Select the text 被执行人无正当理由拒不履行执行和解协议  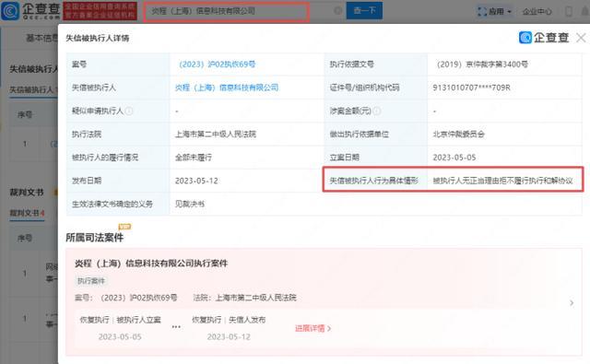pyautogui.click(x=502, y=181)
